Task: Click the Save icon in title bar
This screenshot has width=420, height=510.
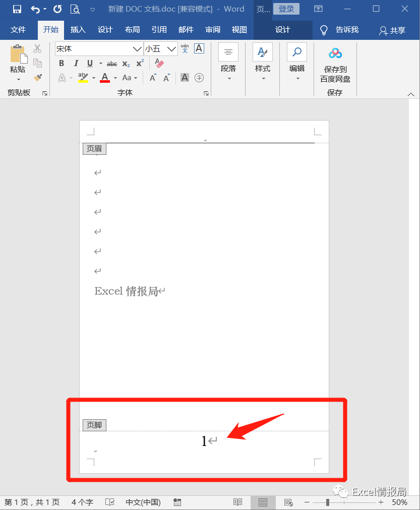Action: [x=17, y=9]
